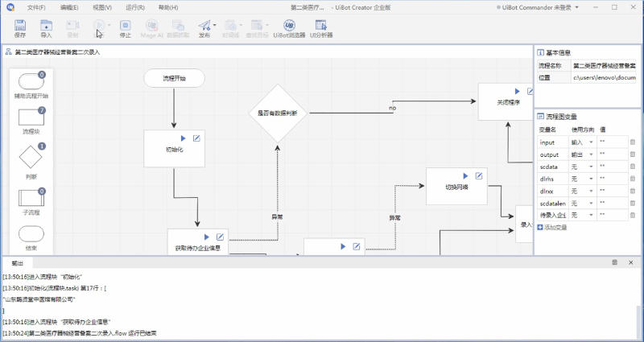This screenshot has height=342, width=644.
Task: Click the 停止 stop button icon
Action: [x=126, y=26]
